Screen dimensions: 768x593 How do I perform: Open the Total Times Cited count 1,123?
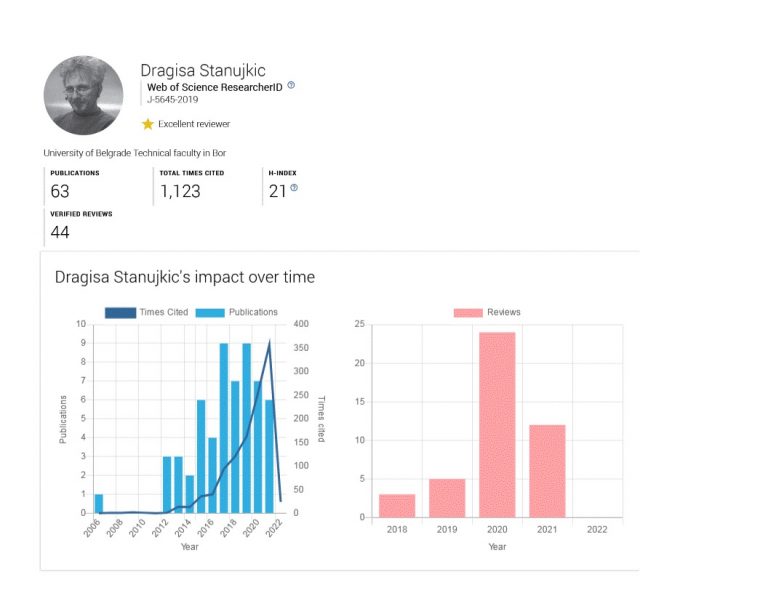(180, 191)
